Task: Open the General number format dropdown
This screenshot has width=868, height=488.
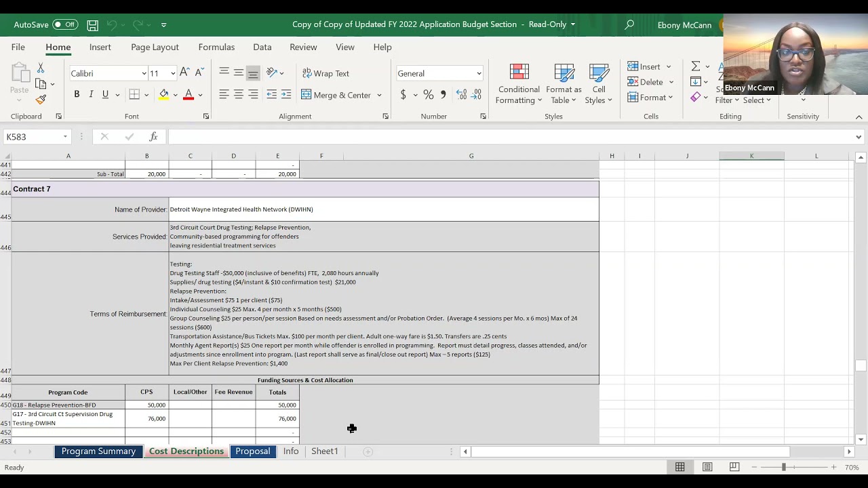Action: (479, 73)
